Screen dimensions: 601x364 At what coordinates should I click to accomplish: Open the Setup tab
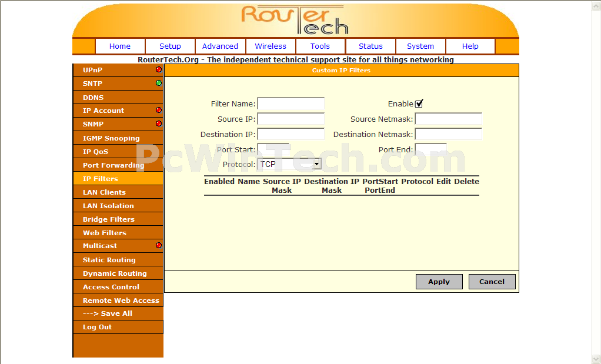[x=170, y=46]
